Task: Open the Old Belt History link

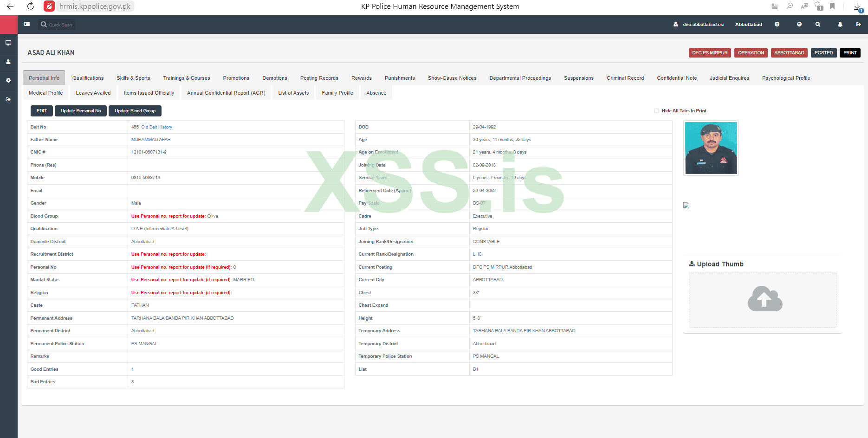Action: 156,127
